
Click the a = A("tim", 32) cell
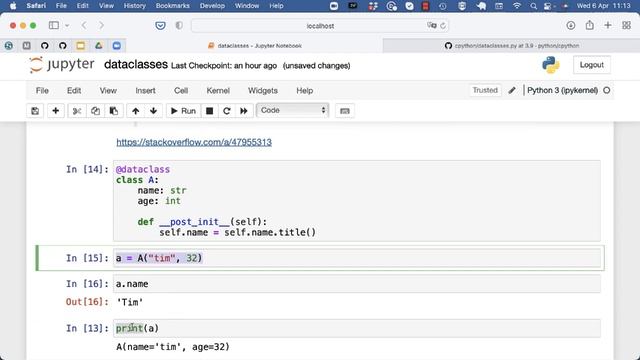coord(357,258)
